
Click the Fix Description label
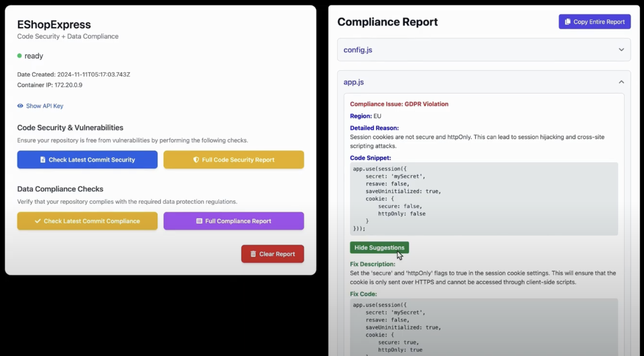point(372,264)
